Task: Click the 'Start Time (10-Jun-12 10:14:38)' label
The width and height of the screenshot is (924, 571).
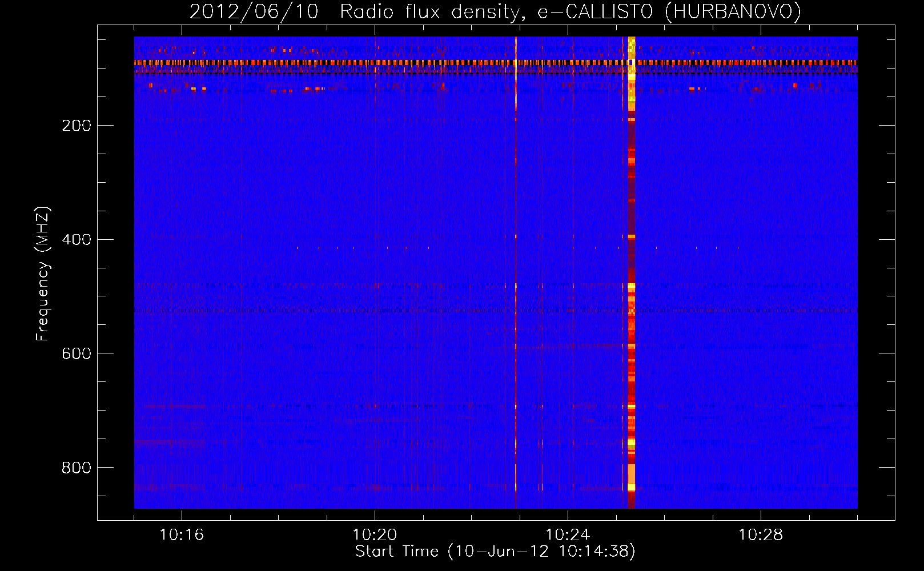Action: coord(495,552)
